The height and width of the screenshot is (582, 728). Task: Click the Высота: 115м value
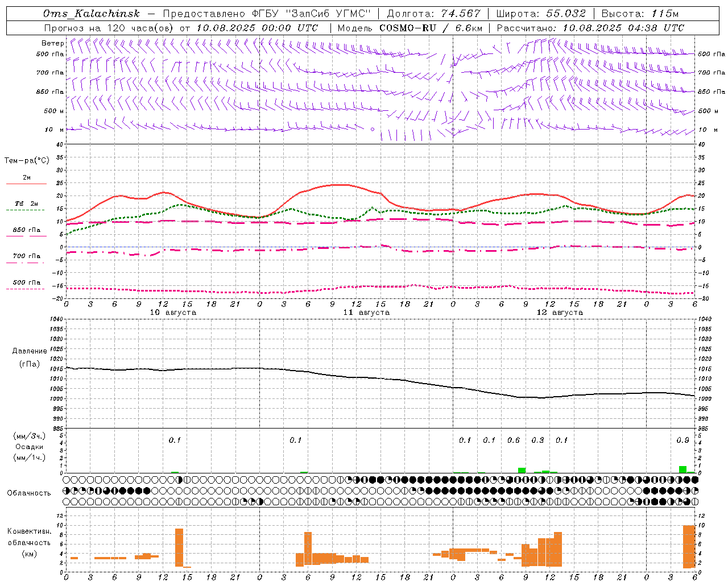coord(640,14)
